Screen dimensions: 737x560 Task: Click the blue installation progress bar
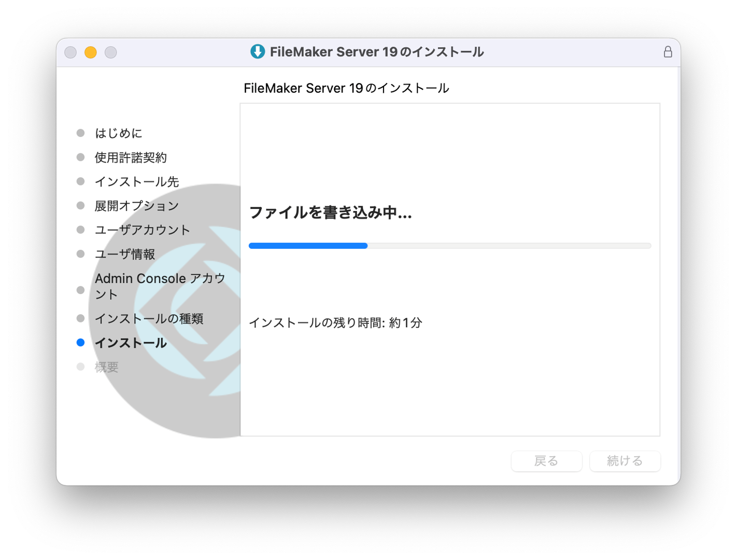pyautogui.click(x=450, y=246)
